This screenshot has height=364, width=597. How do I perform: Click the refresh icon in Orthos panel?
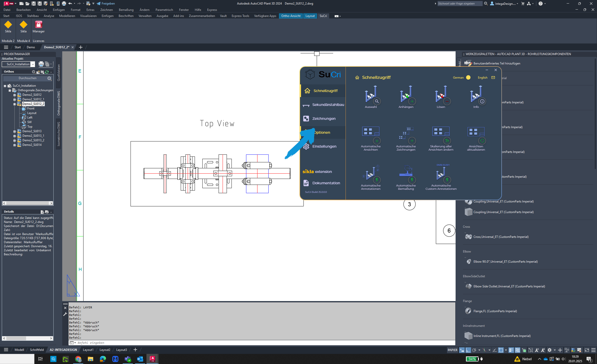click(x=47, y=72)
